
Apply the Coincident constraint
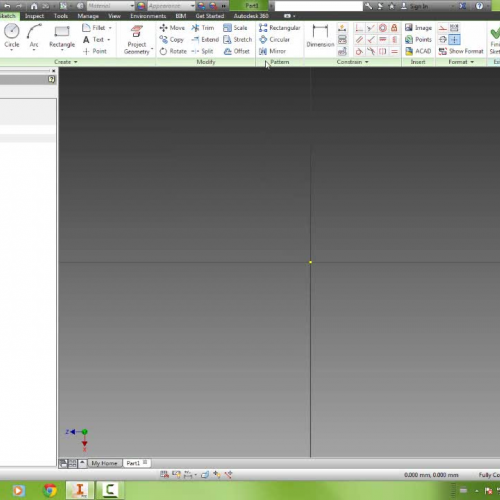point(359,28)
